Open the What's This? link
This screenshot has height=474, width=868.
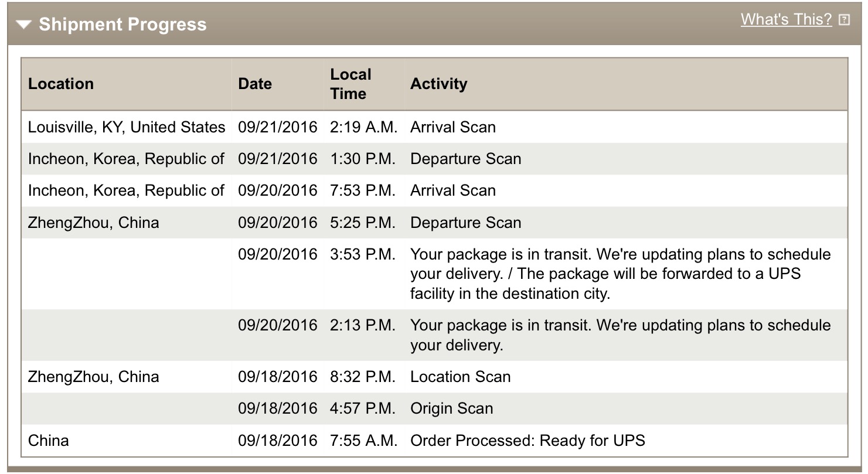coord(785,19)
